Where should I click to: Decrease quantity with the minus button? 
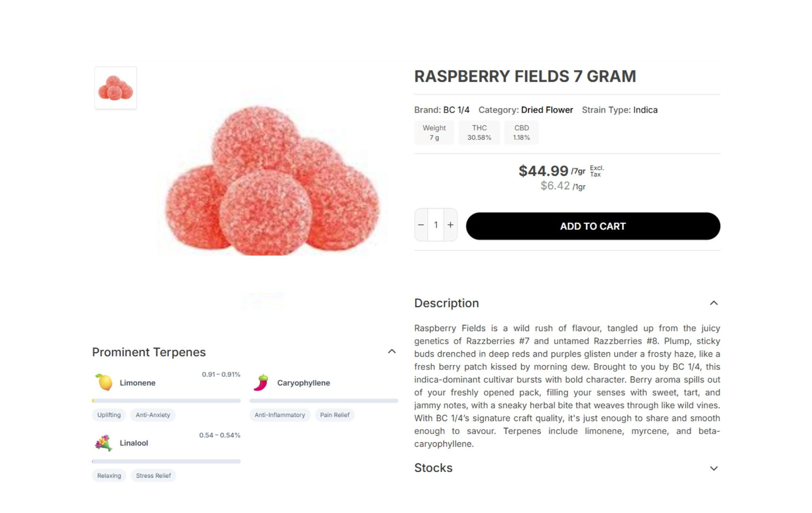pos(421,225)
